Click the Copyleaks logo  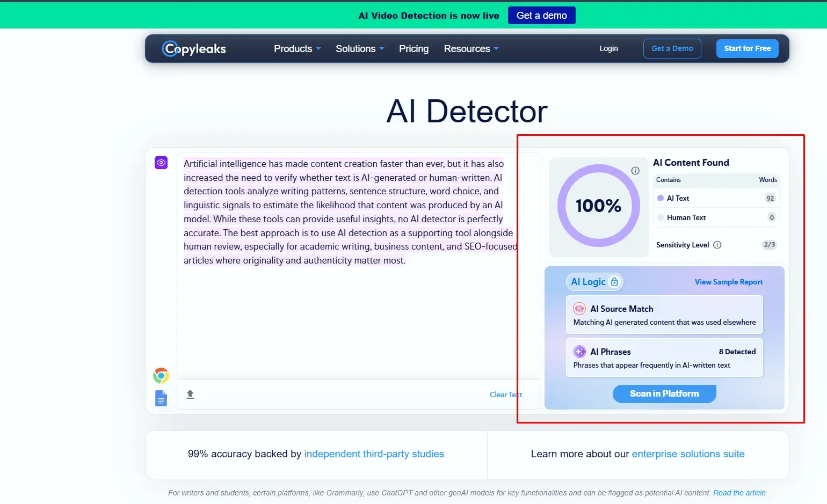(x=194, y=49)
